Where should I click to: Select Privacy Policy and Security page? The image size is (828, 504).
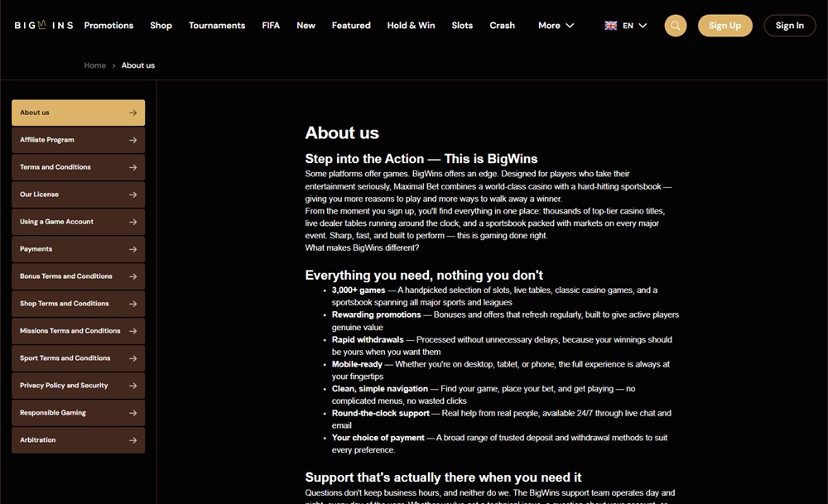[x=78, y=386]
